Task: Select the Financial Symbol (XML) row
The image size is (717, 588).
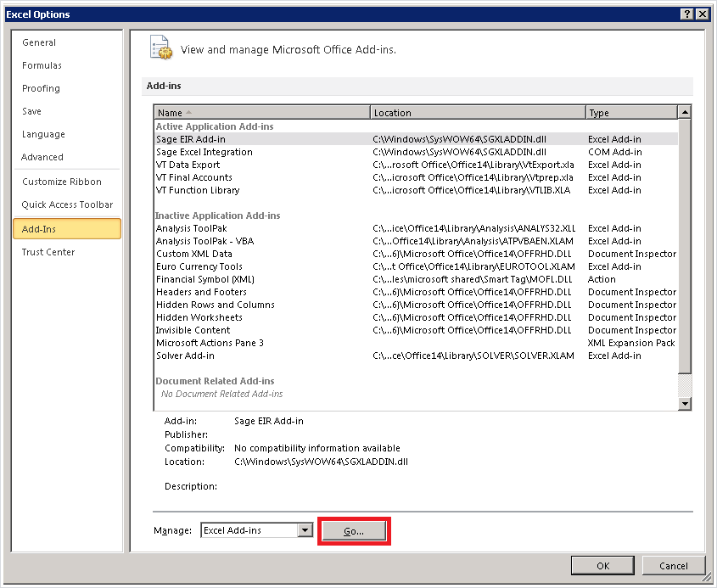Action: point(416,279)
